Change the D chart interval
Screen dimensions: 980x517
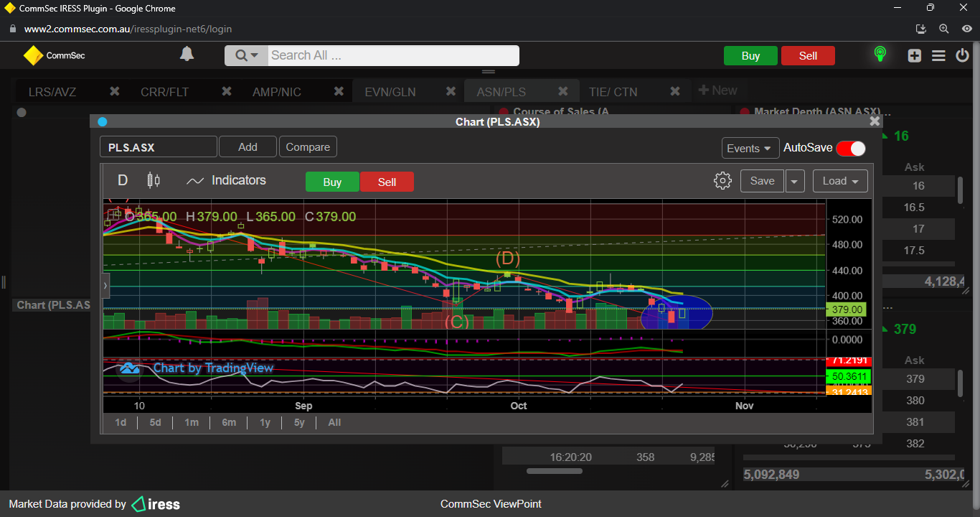click(x=123, y=181)
